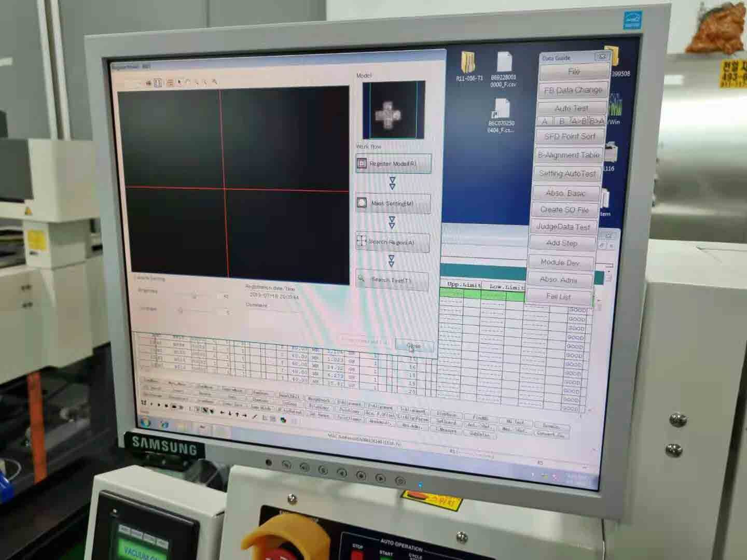
Task: Click the Register Model grid icon
Action: click(362, 164)
